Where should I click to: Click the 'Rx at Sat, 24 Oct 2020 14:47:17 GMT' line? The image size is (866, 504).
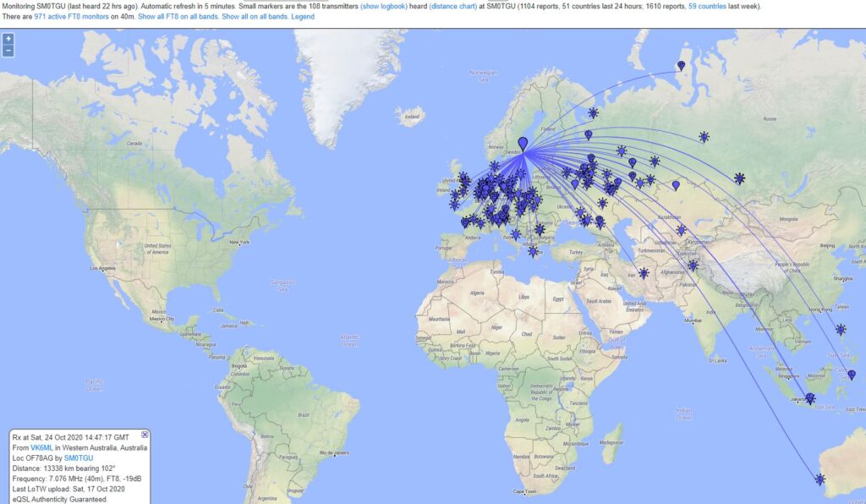click(x=71, y=438)
